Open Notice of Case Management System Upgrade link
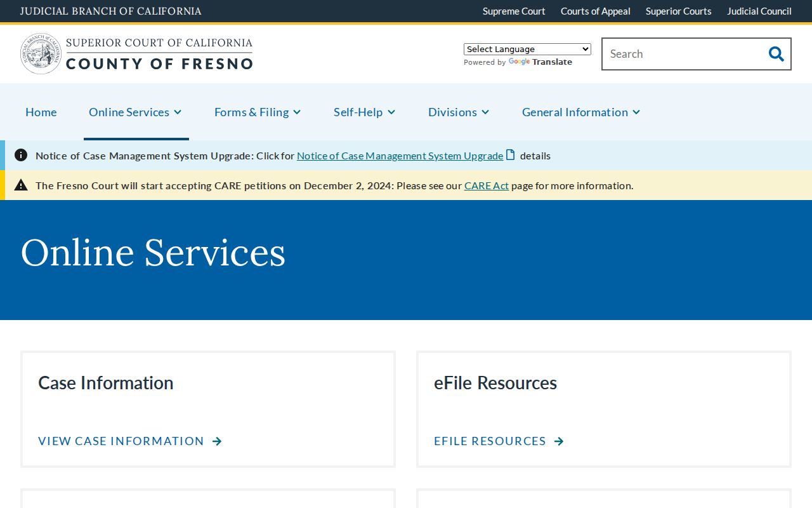The height and width of the screenshot is (508, 812). [400, 156]
